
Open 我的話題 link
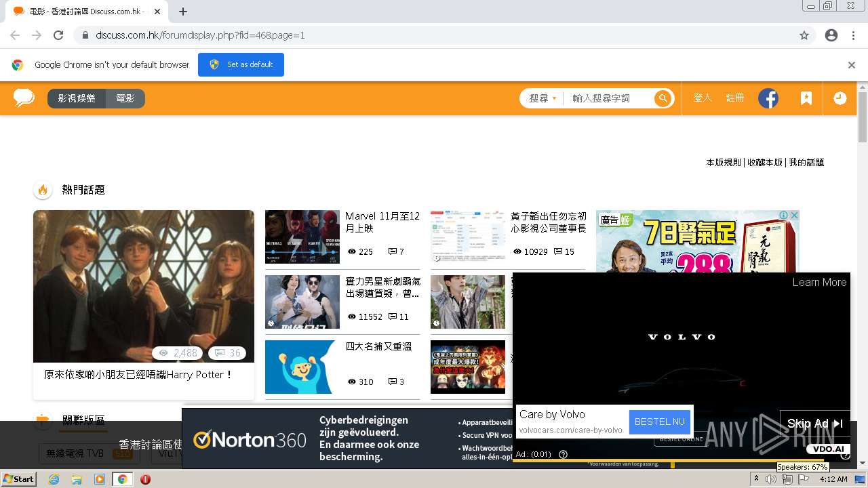point(806,163)
